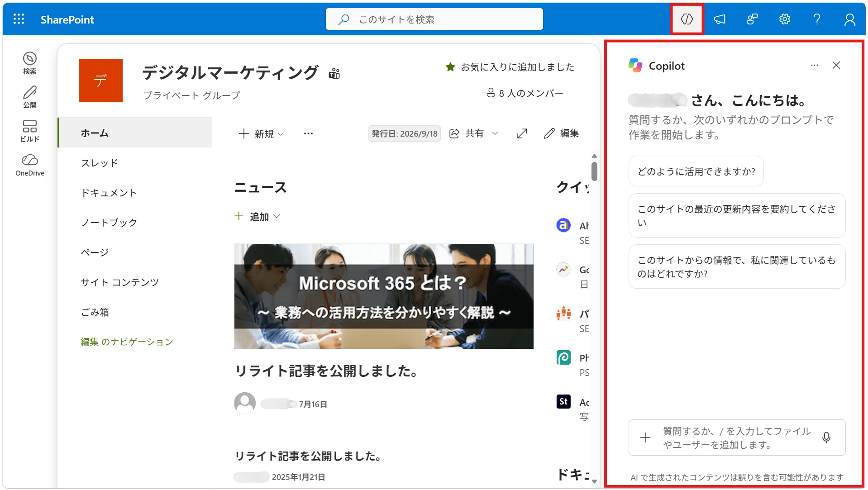Image resolution: width=868 pixels, height=490 pixels.
Task: Click the Teams icon beside the site title
Action: point(334,73)
